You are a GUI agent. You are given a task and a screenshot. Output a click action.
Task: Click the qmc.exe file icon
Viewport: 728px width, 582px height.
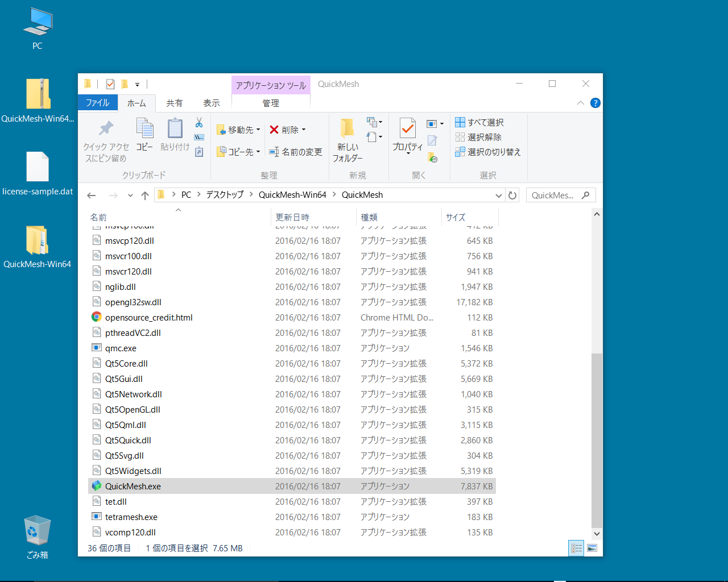click(97, 348)
